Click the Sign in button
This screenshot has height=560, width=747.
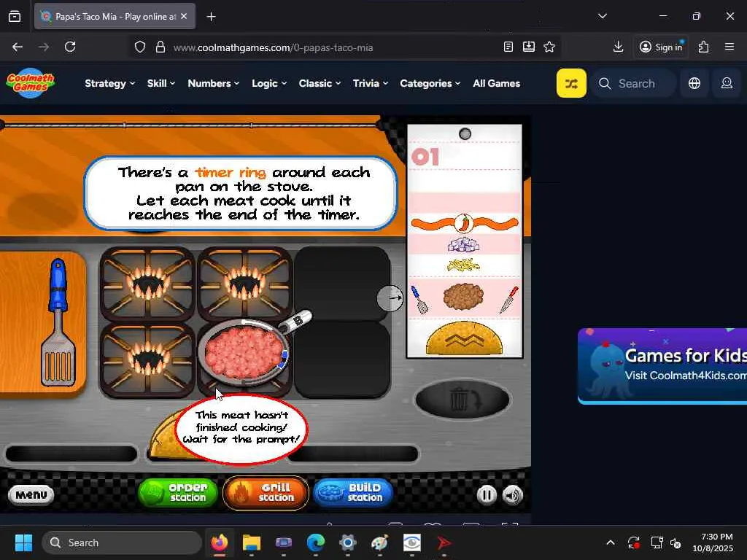point(661,47)
